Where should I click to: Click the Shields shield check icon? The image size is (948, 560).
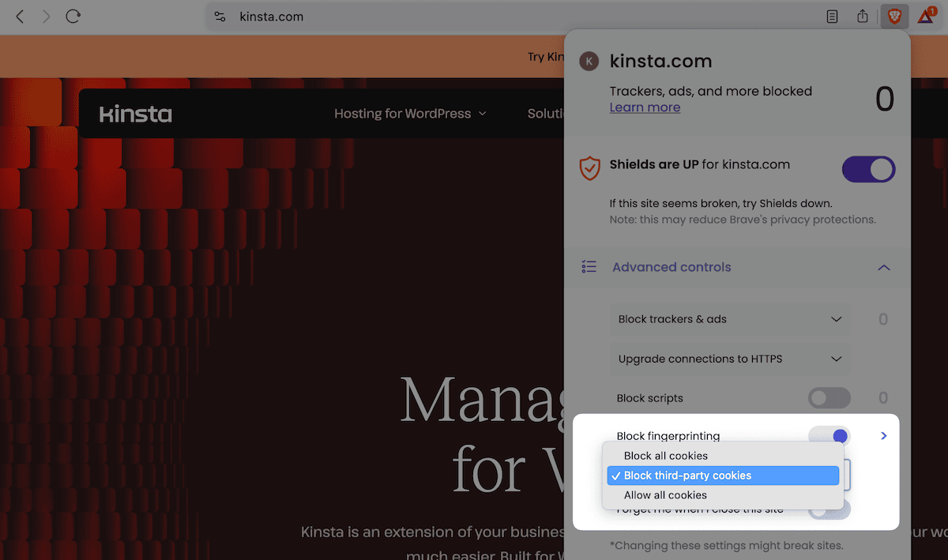pyautogui.click(x=589, y=167)
